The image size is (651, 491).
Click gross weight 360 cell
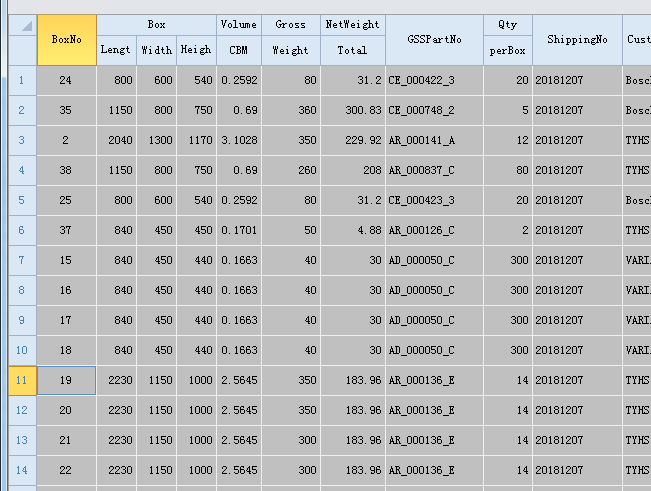tap(291, 110)
